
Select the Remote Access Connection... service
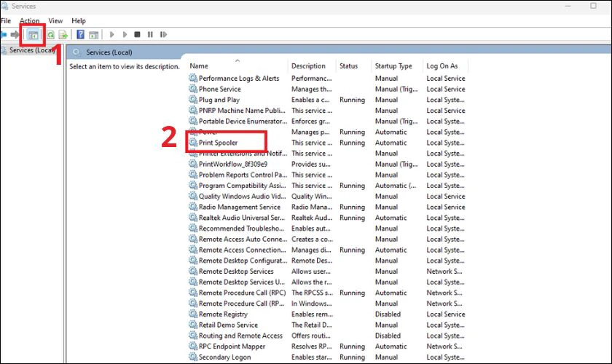pyautogui.click(x=242, y=250)
